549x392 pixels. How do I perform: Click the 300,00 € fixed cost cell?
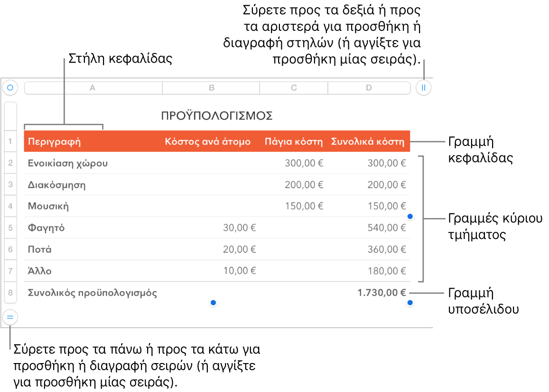[294, 163]
